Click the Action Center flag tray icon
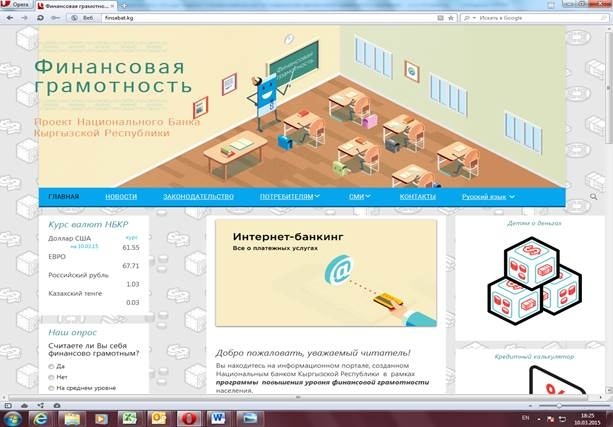Image resolution: width=613 pixels, height=427 pixels. click(x=550, y=419)
